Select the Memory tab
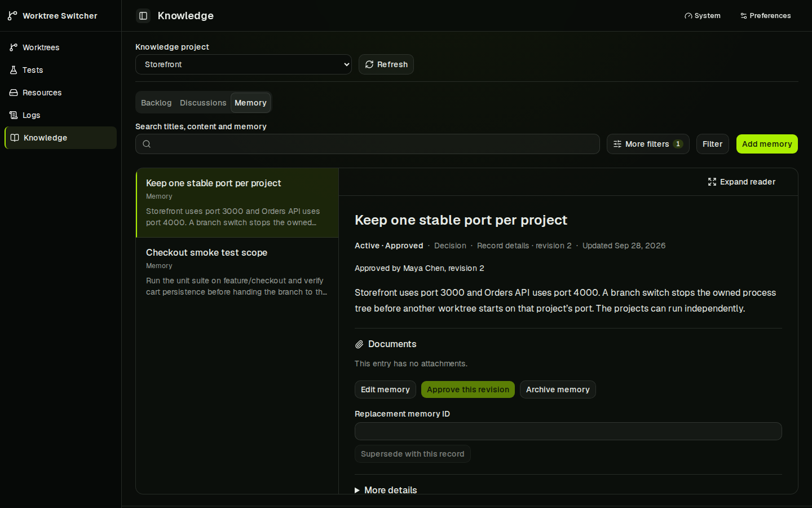Image resolution: width=812 pixels, height=508 pixels. click(250, 103)
